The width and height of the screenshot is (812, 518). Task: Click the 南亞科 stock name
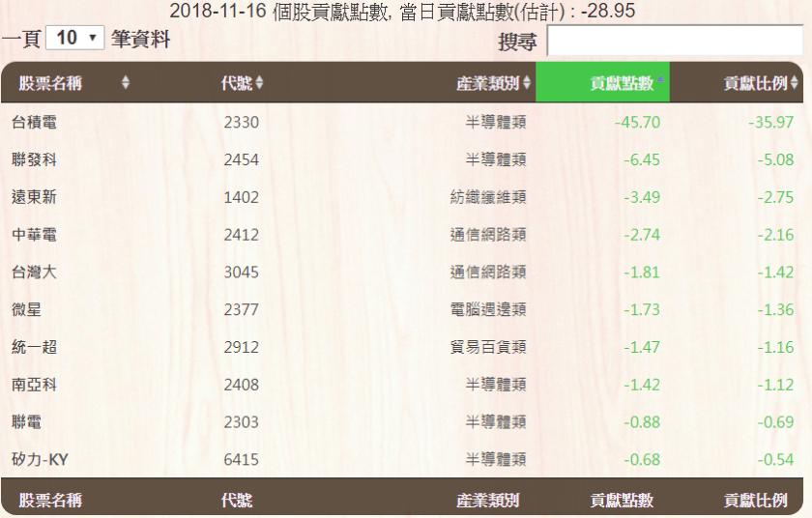[34, 385]
